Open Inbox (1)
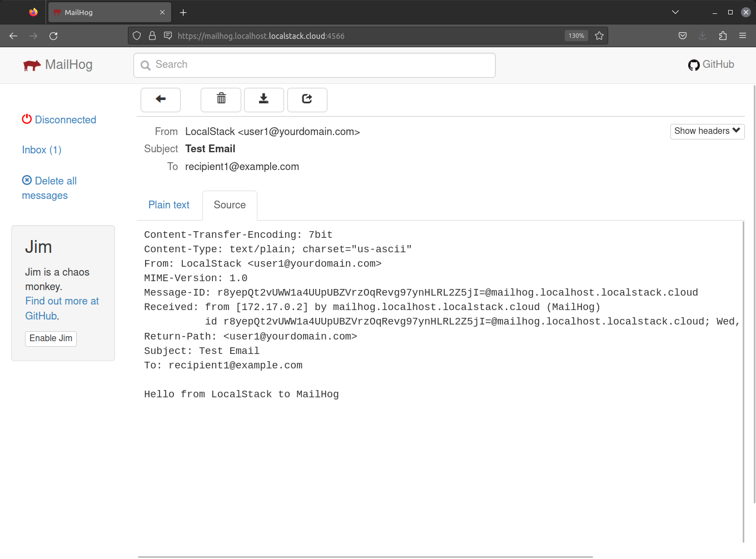 tap(42, 149)
